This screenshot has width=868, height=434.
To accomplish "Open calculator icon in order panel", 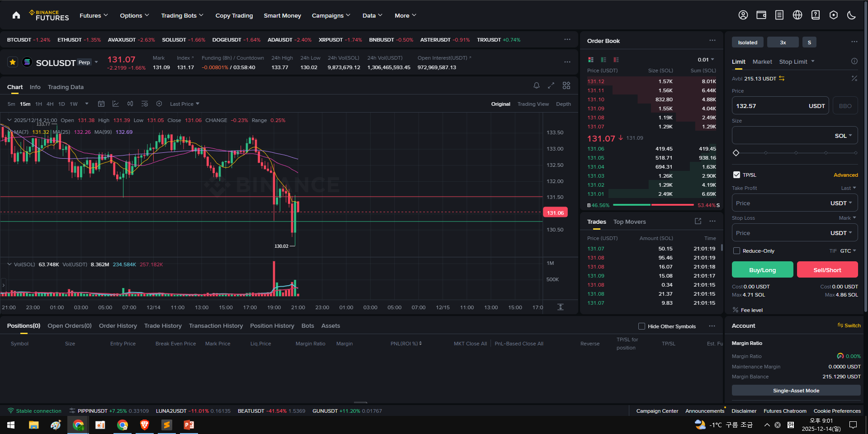I will coord(854,79).
